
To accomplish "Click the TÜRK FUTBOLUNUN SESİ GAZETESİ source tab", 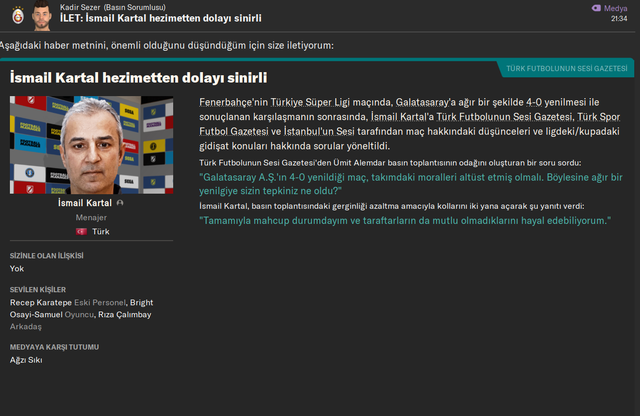I will pos(567,69).
